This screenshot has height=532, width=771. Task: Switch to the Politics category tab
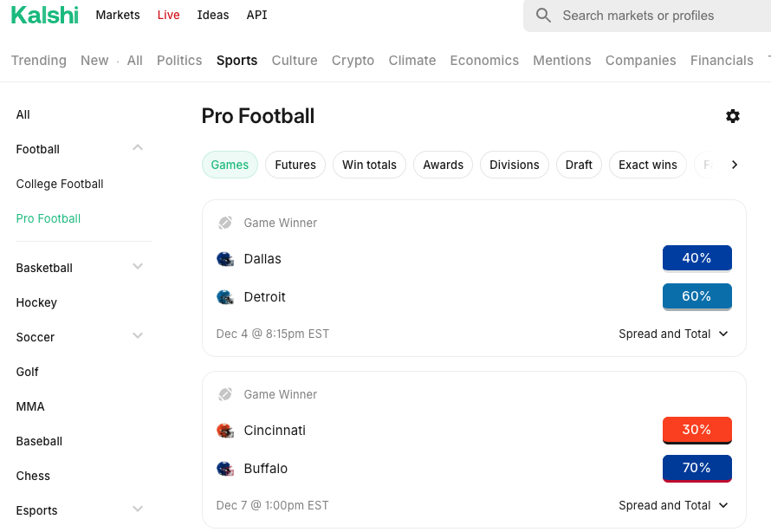tap(179, 61)
